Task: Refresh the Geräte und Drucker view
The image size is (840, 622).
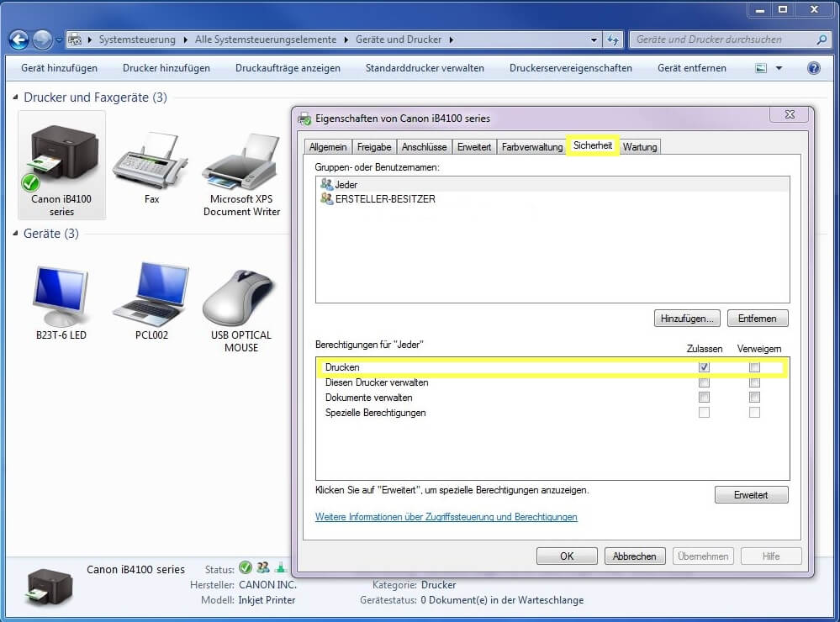Action: (613, 40)
